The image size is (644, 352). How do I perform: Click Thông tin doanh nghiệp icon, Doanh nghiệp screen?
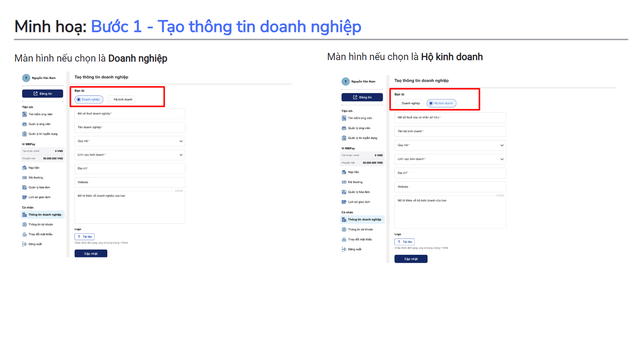click(24, 215)
